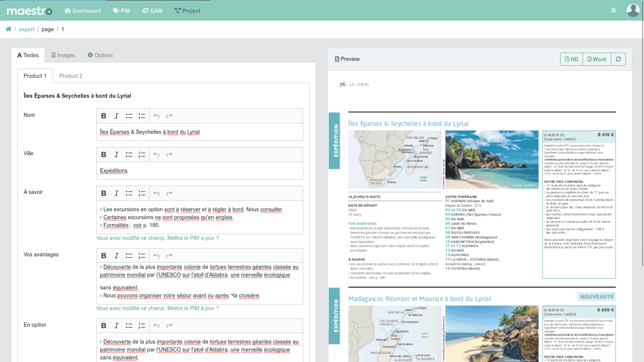Insert numbered list in En option editor
The image size is (644, 362).
click(x=142, y=326)
